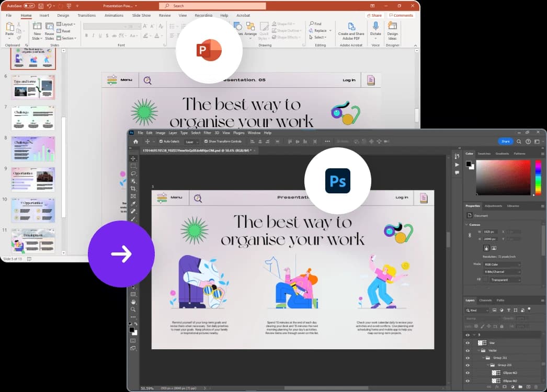Open the Comments panel icon in Photoshop
This screenshot has height=392, width=547.
click(x=457, y=172)
